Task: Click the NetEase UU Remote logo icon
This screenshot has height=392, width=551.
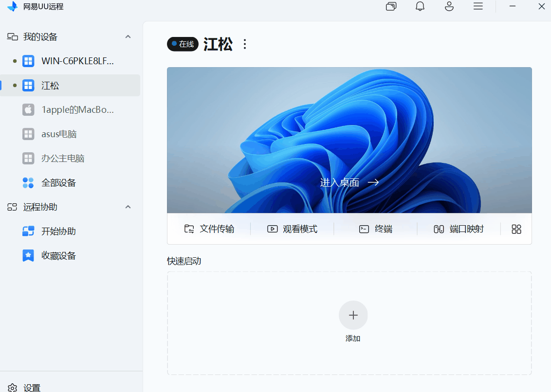Action: click(12, 6)
